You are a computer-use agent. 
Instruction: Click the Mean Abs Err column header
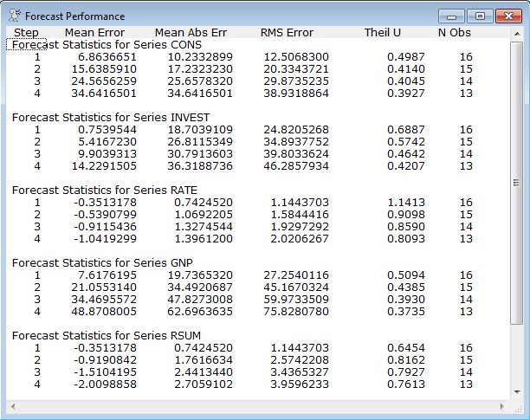tap(189, 33)
